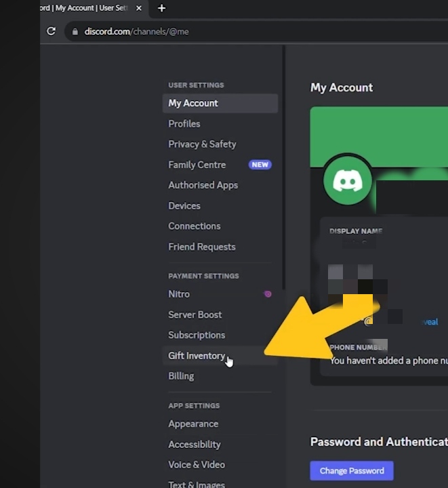
Task: Open Server Boost settings
Action: [220, 314]
